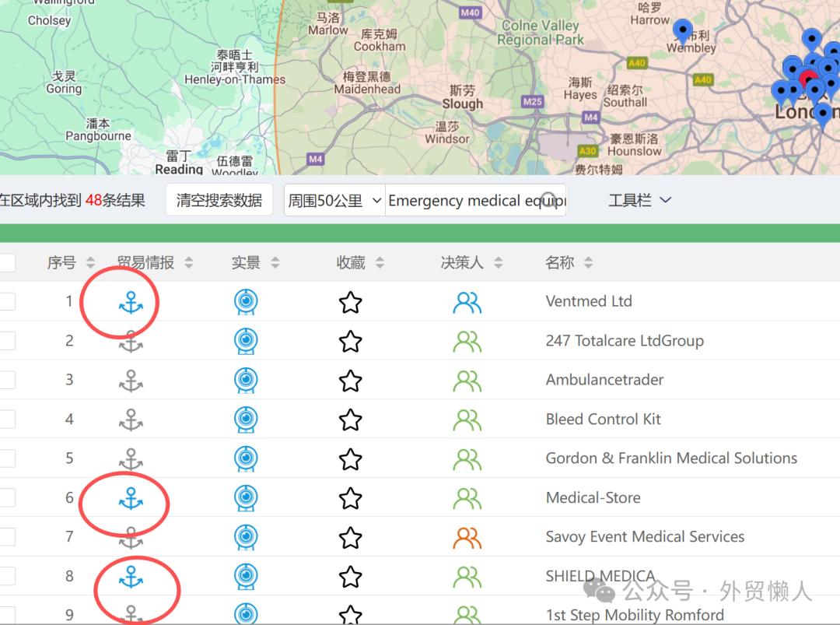Image resolution: width=840 pixels, height=625 pixels.
Task: Open street view for Savoy Event Medical Services
Action: [246, 537]
